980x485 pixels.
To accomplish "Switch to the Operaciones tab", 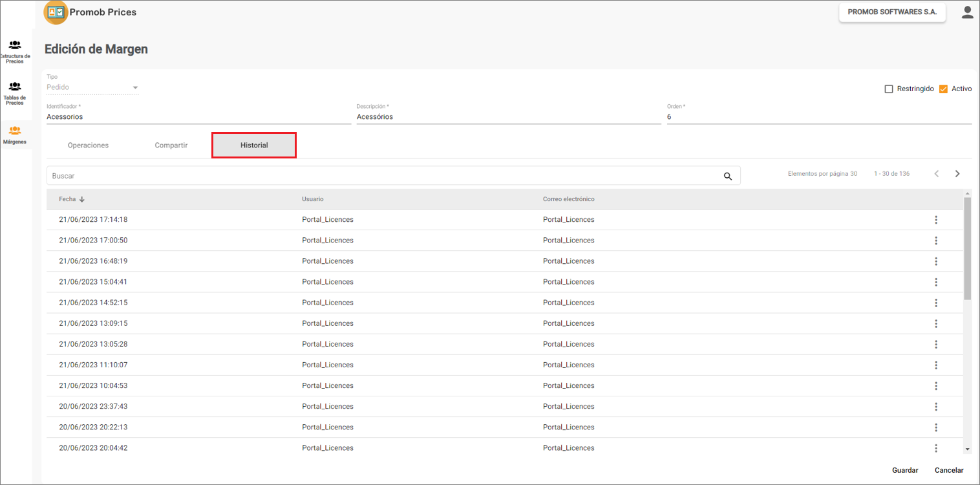I will point(88,145).
